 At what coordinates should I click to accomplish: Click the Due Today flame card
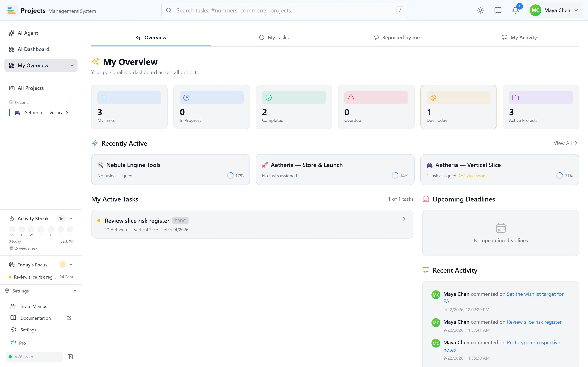pyautogui.click(x=458, y=107)
